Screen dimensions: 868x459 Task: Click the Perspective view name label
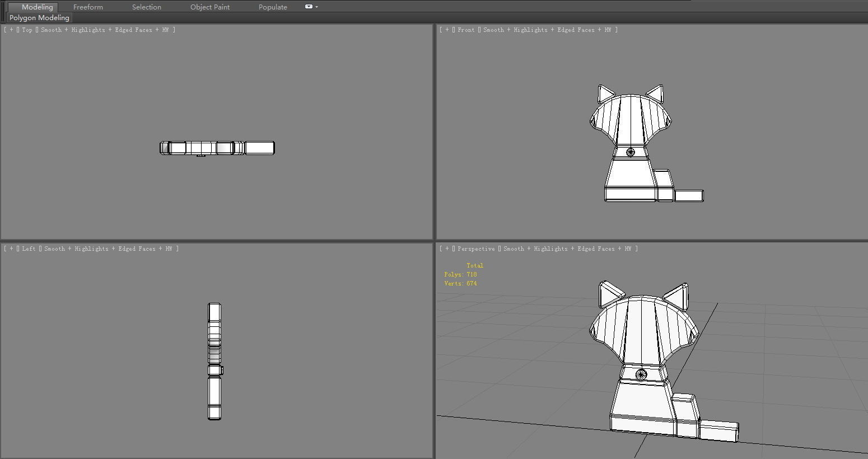[x=476, y=249]
